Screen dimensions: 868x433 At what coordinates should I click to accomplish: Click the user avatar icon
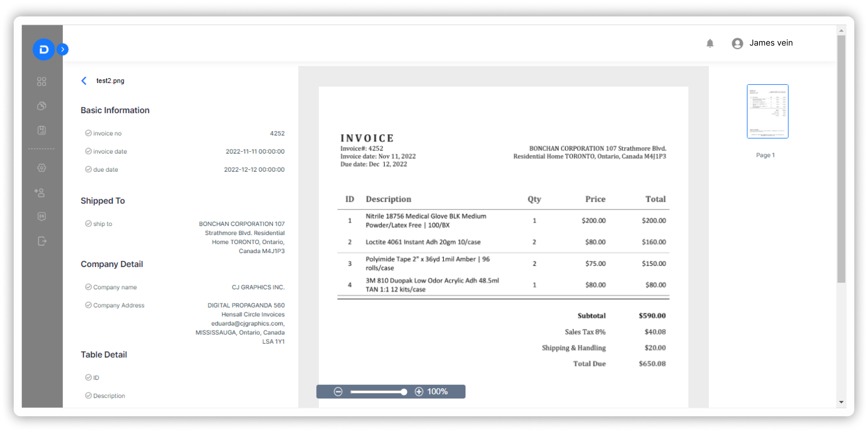(x=737, y=43)
